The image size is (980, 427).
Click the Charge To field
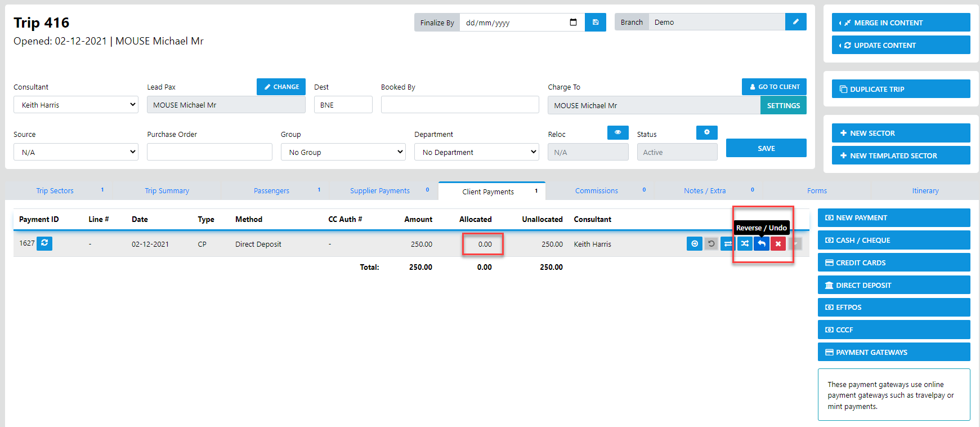(x=654, y=105)
